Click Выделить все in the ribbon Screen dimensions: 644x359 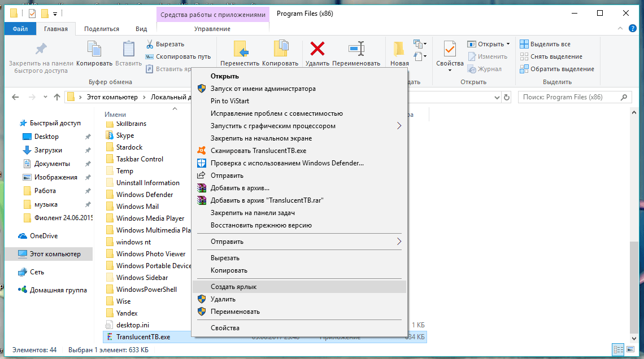[x=545, y=44]
